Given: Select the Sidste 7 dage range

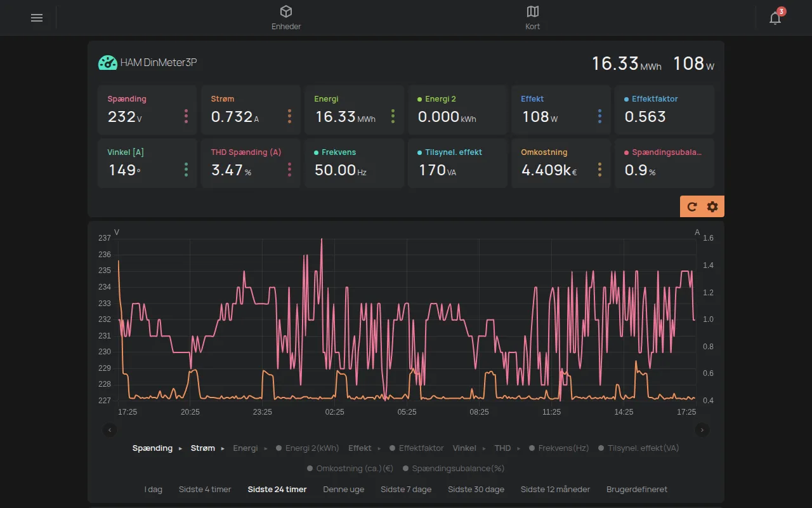Looking at the screenshot, I should pyautogui.click(x=406, y=490).
